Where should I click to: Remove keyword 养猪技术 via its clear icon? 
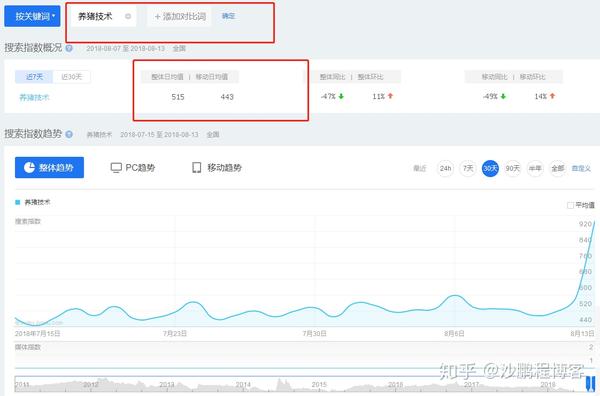pyautogui.click(x=128, y=16)
